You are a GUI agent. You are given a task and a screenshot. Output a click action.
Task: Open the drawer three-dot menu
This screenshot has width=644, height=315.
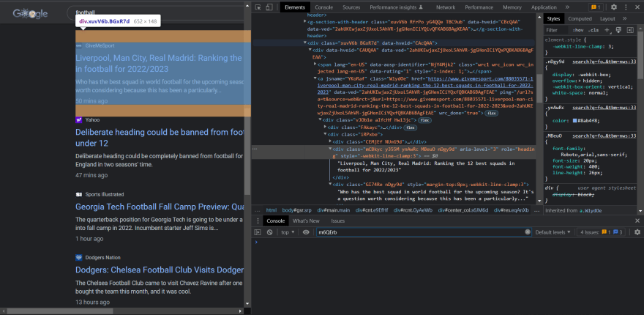coord(258,220)
